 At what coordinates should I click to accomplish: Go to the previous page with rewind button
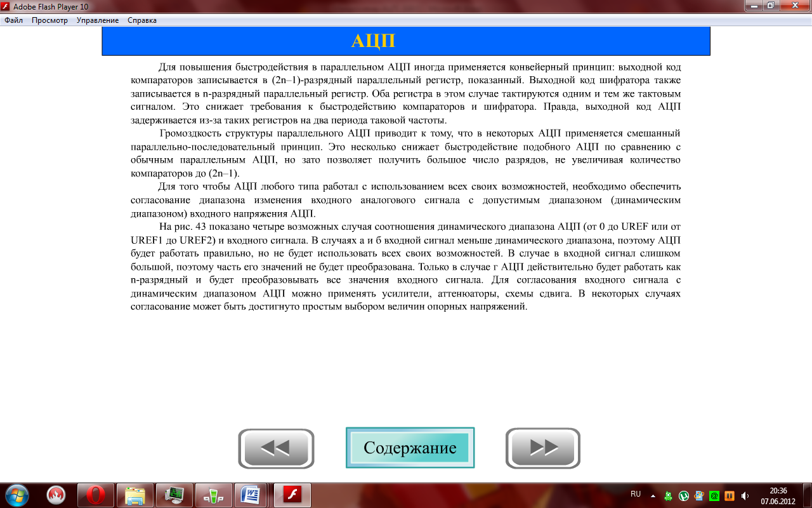[276, 448]
